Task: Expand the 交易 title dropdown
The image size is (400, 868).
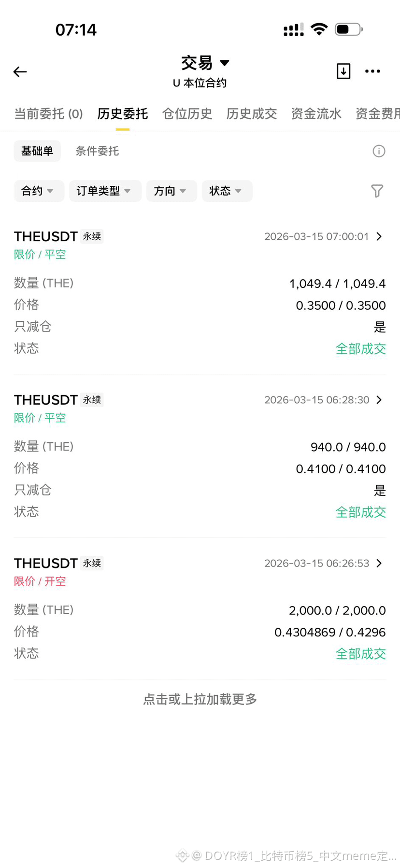Action: (205, 63)
